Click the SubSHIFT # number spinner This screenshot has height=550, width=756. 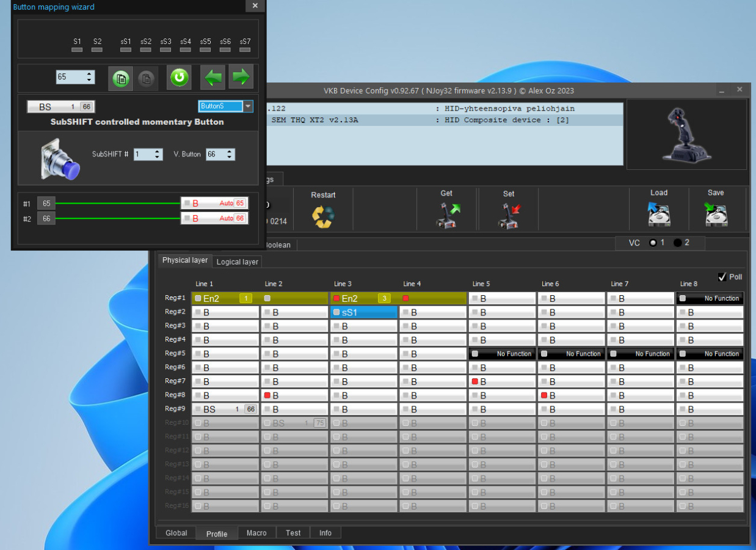coord(148,155)
